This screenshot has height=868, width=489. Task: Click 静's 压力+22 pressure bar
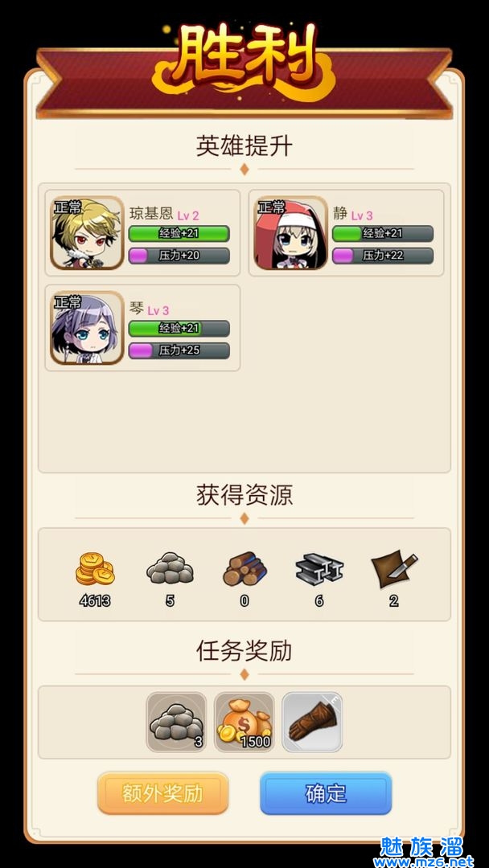pos(383,256)
